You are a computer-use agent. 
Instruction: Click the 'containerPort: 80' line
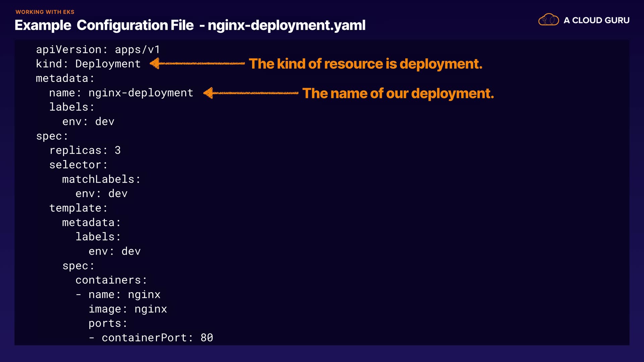pyautogui.click(x=151, y=338)
